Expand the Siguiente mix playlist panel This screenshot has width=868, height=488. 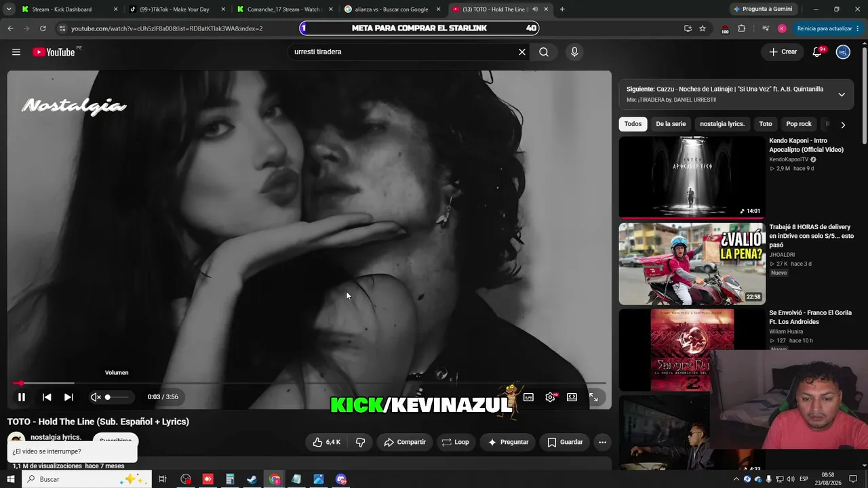pyautogui.click(x=842, y=94)
